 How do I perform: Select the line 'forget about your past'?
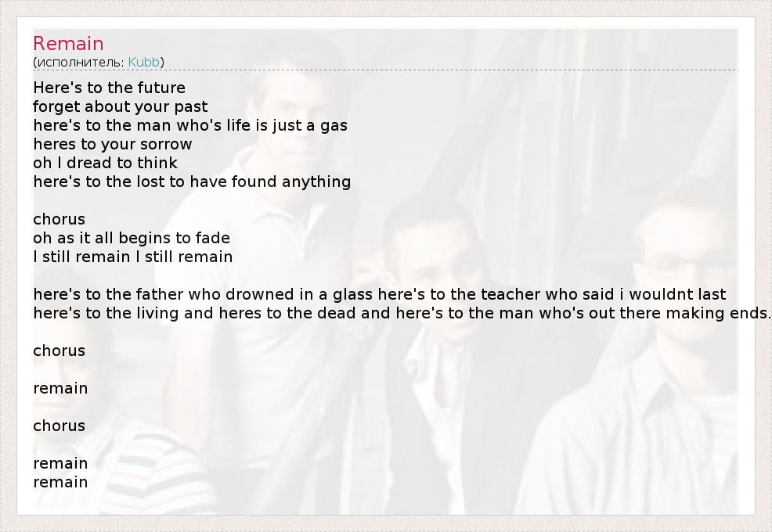(x=120, y=106)
